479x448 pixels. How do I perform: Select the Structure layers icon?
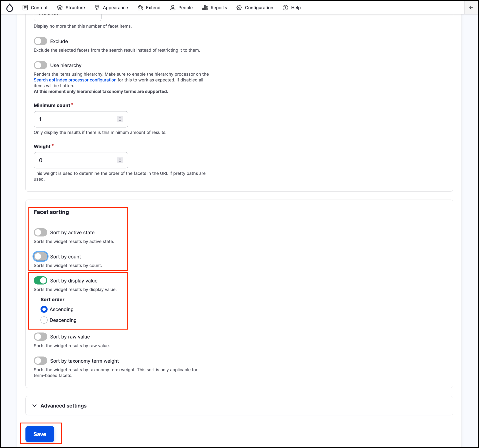point(59,7)
